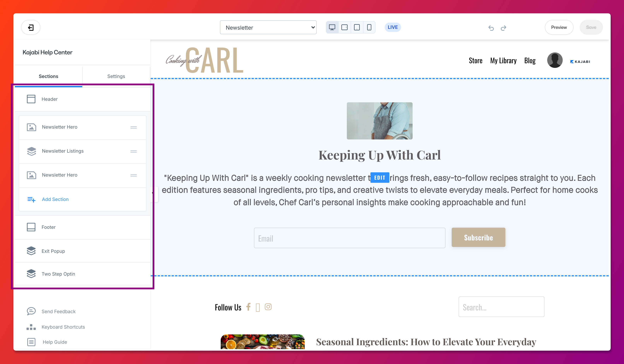Grab the second Newsletter Hero drag handle
Screen dimensions: 624x364
133,176
